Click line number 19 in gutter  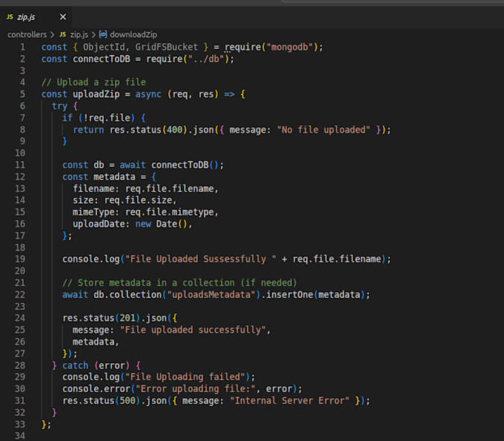20,259
